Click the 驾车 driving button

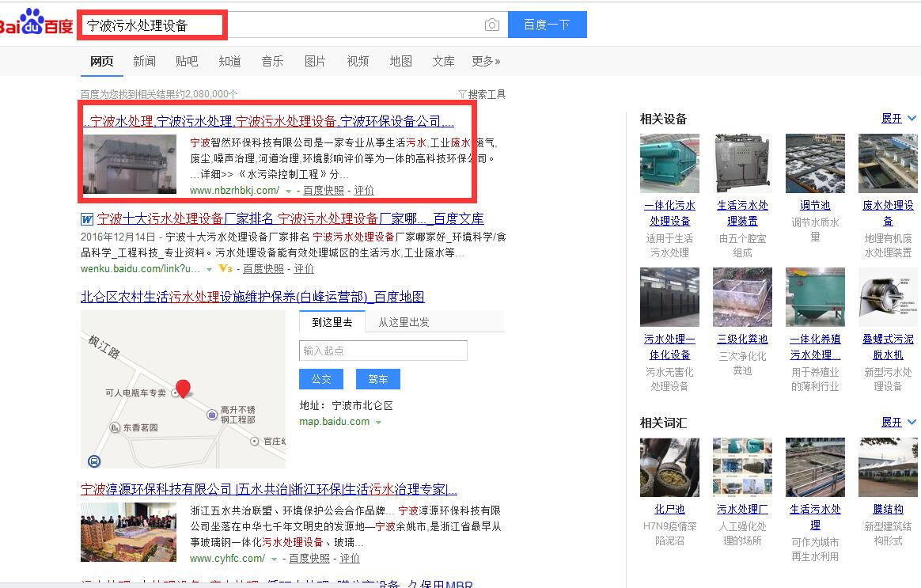pyautogui.click(x=378, y=379)
